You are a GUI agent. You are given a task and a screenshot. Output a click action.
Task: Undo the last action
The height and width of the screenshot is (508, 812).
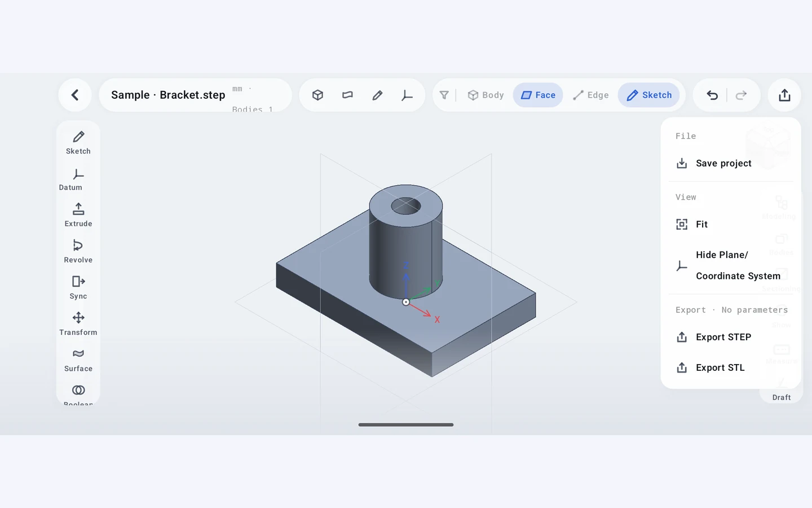[x=712, y=95]
